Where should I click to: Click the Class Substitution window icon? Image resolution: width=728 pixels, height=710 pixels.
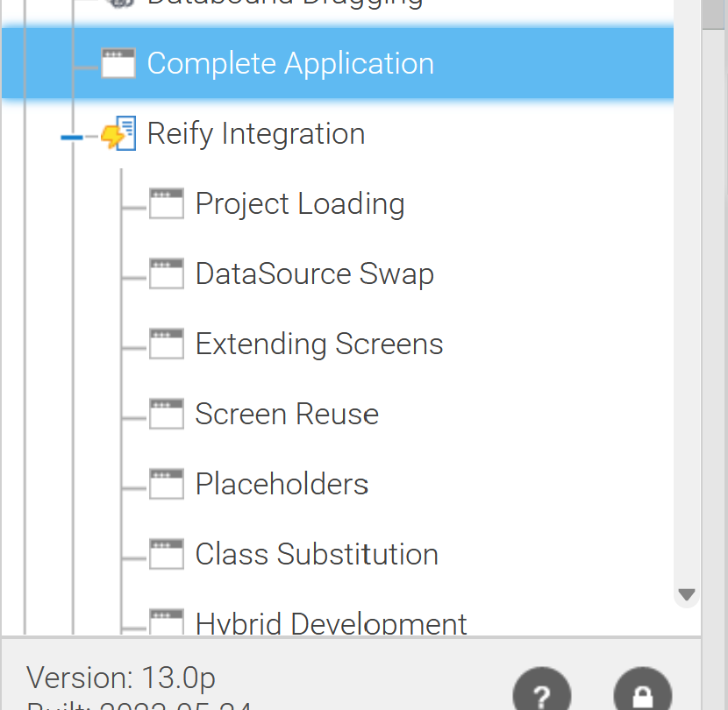click(x=167, y=555)
